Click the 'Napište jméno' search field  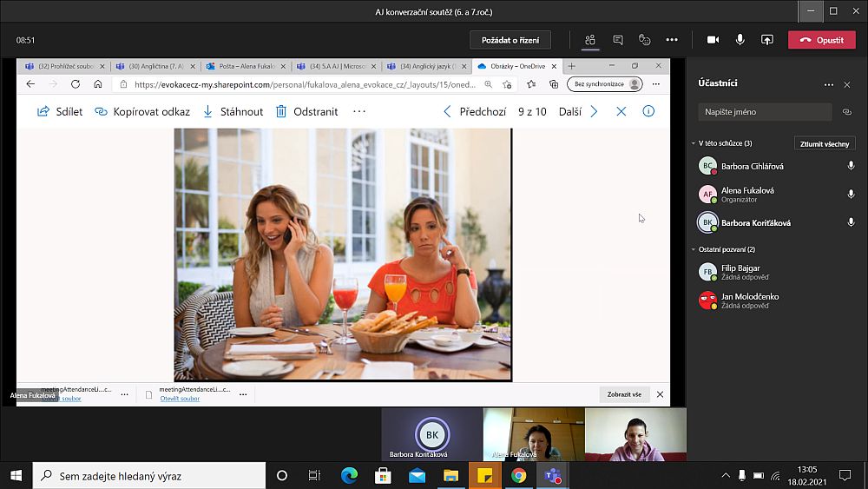(x=764, y=112)
